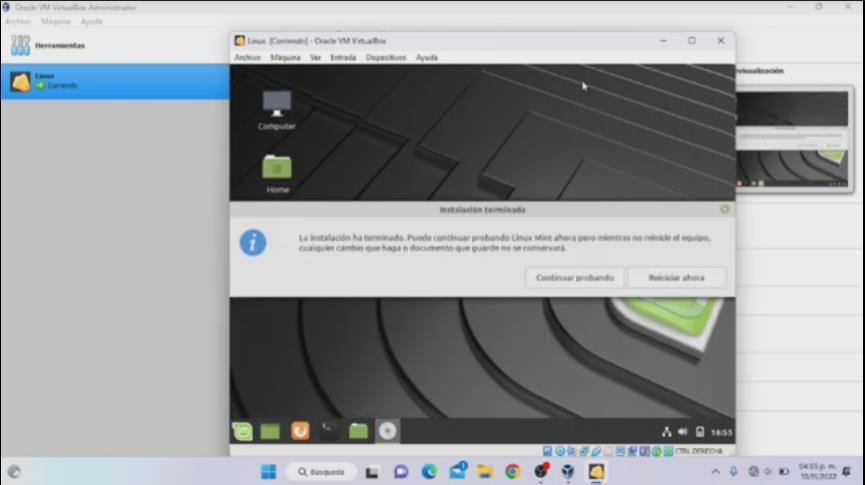Launch Firefox from the Mint panel

tap(300, 431)
